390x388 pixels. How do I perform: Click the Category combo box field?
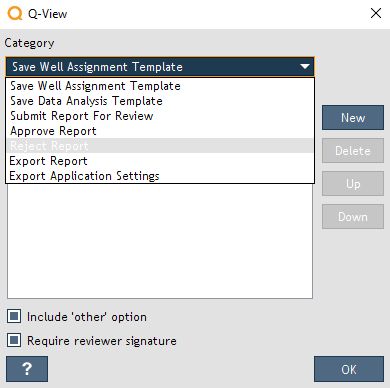pos(160,66)
